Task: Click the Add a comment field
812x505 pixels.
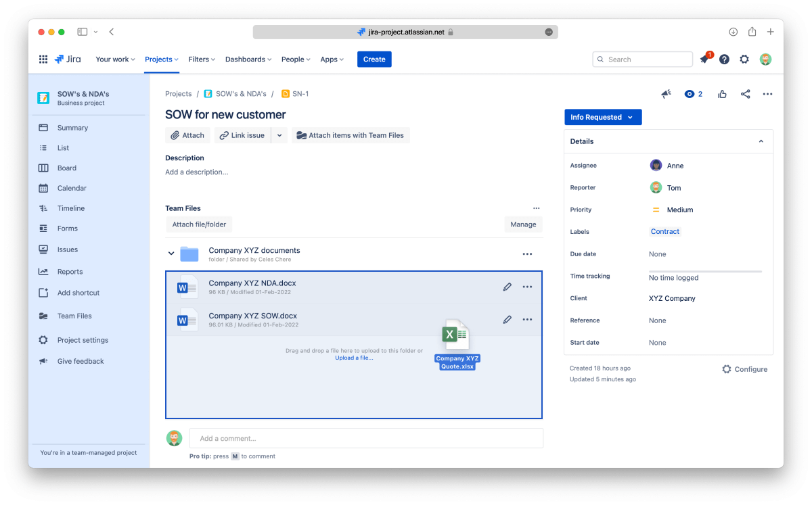Action: pyautogui.click(x=366, y=438)
